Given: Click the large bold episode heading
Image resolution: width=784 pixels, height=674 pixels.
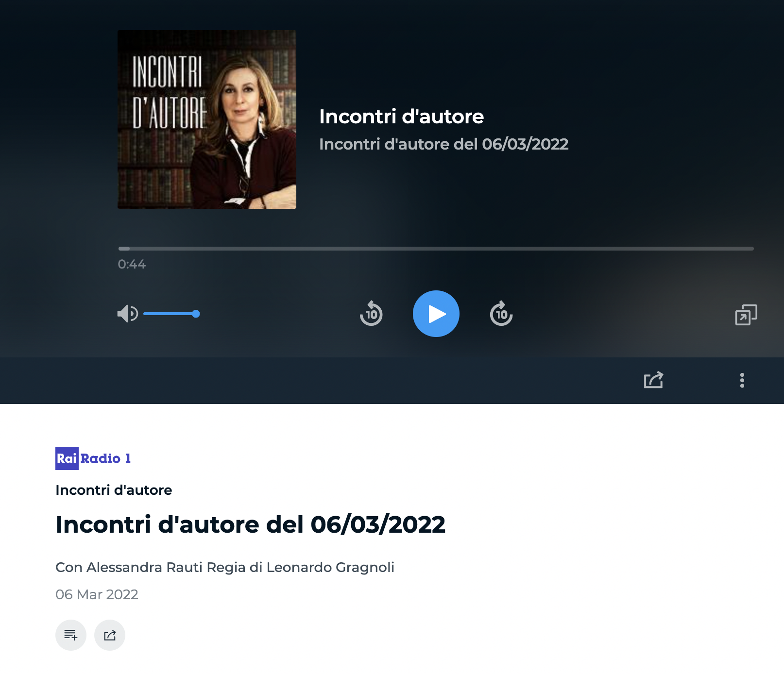Looking at the screenshot, I should pyautogui.click(x=250, y=524).
